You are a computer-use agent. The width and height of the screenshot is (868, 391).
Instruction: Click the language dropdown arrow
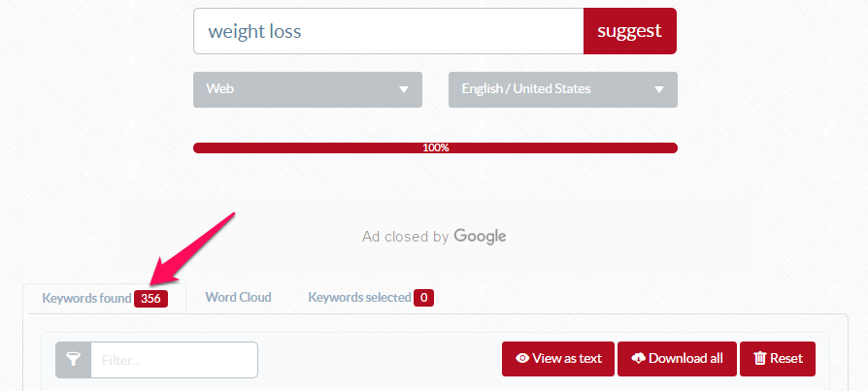(x=658, y=89)
